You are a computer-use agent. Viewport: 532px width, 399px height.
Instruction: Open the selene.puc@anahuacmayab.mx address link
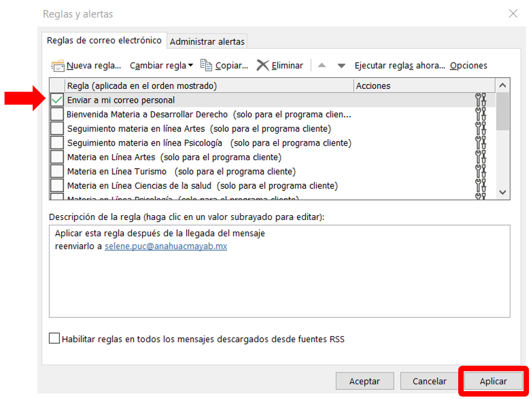click(166, 247)
